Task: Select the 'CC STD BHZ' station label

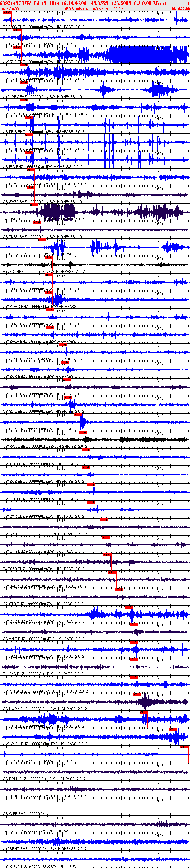Action: point(13,604)
